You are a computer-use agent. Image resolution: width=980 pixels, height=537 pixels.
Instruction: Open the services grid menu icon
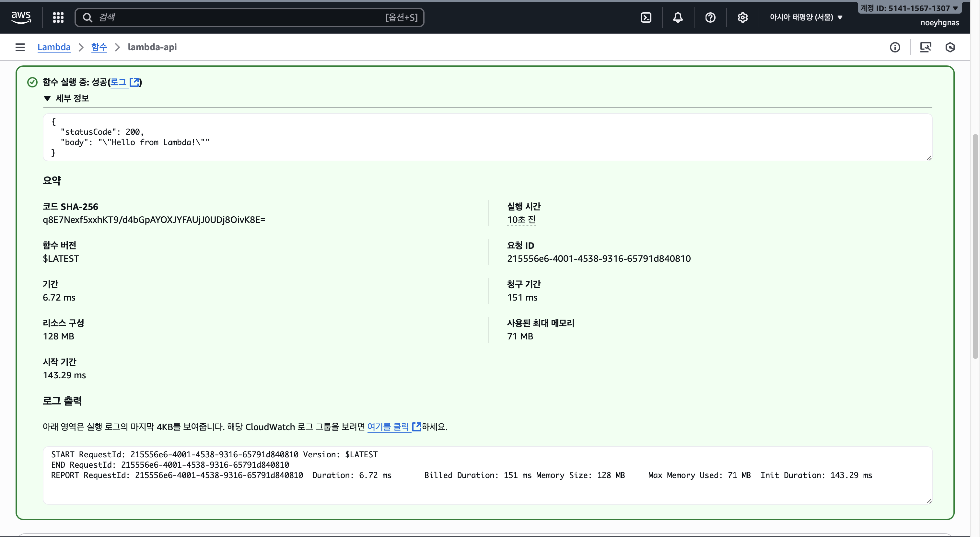tap(58, 17)
